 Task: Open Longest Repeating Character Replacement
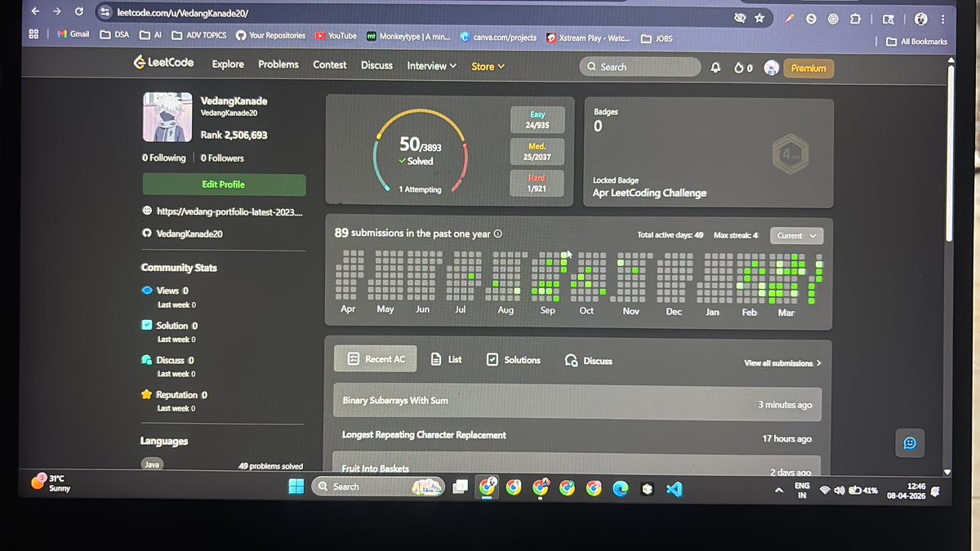[x=577, y=436]
